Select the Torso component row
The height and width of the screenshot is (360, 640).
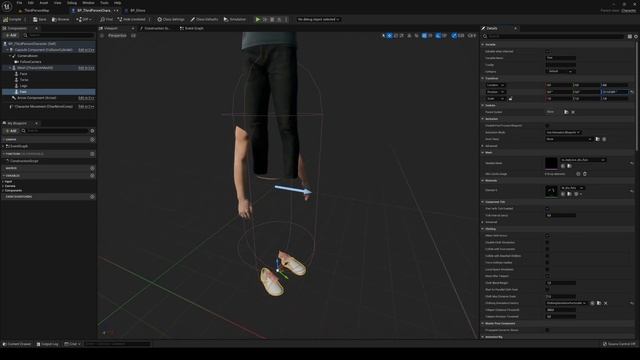pyautogui.click(x=49, y=80)
